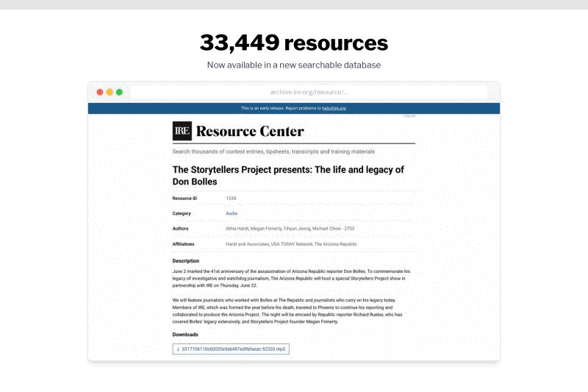Click the paragraph starting 'June 2 marked'
588x392 pixels.
(x=291, y=278)
